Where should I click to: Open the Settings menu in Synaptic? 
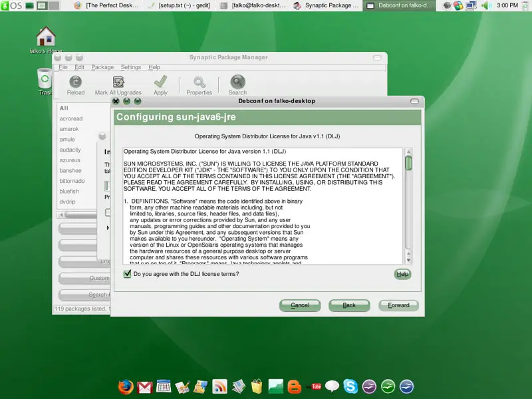pos(130,67)
